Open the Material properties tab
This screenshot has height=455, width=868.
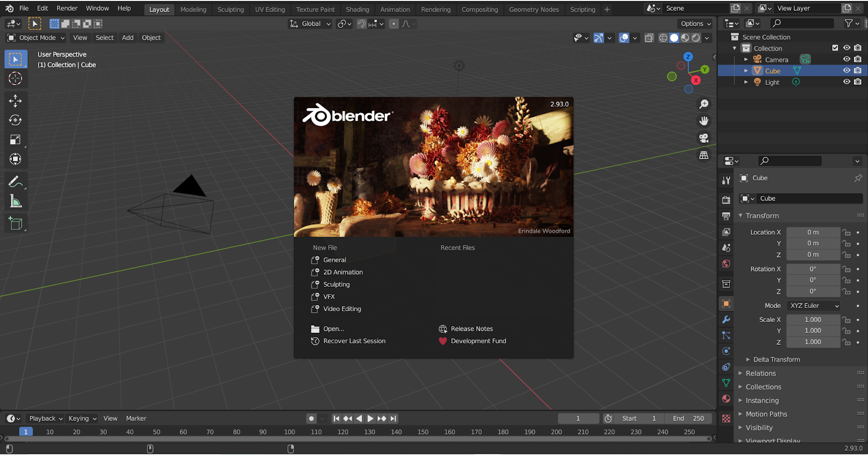click(x=726, y=399)
